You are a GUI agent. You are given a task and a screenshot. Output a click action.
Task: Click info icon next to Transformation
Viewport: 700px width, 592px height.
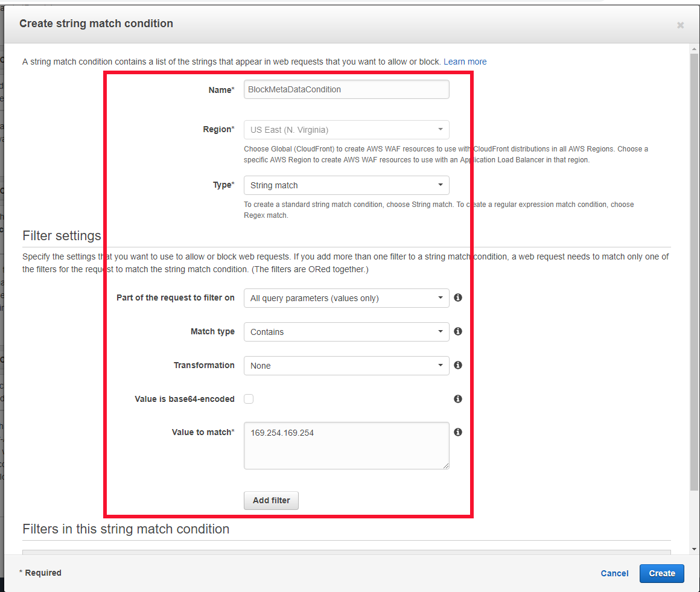(458, 365)
